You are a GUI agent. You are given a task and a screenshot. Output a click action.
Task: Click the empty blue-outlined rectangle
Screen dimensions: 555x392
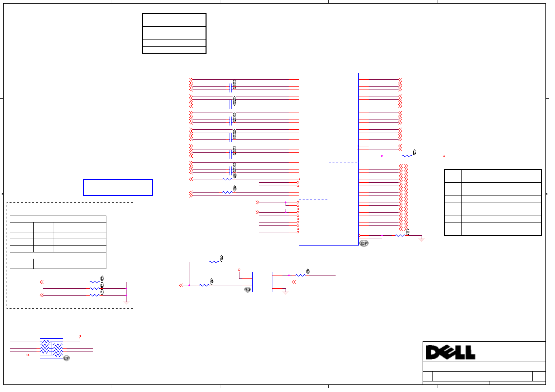pyautogui.click(x=118, y=188)
